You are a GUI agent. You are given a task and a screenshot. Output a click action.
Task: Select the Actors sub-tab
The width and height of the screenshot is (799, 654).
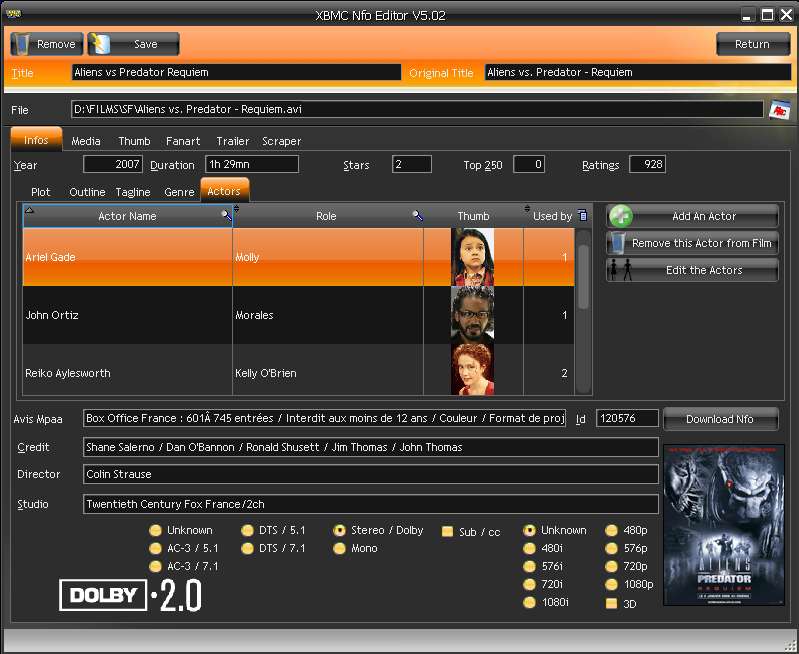[x=224, y=191]
